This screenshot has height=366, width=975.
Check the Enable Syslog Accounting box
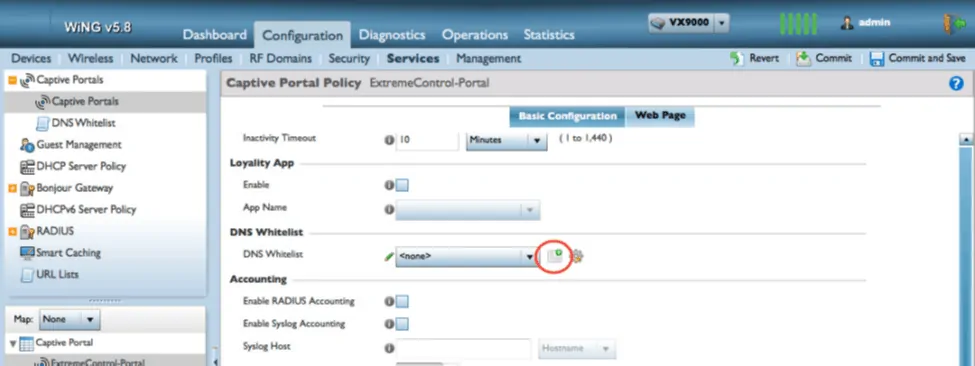402,324
